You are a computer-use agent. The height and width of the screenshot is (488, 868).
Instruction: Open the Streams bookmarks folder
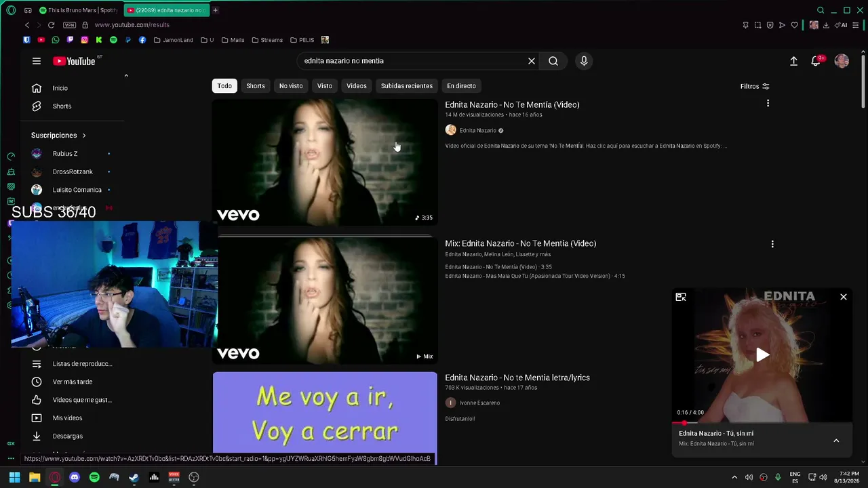pos(267,40)
